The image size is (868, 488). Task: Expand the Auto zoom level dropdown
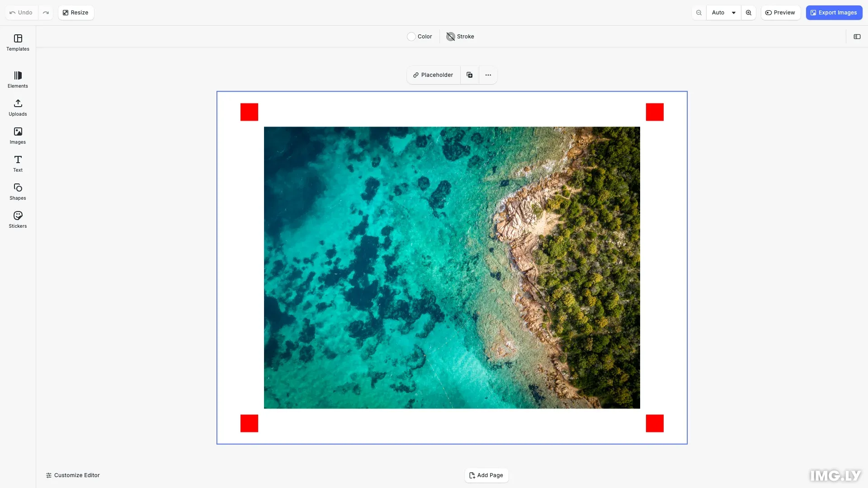tap(724, 13)
